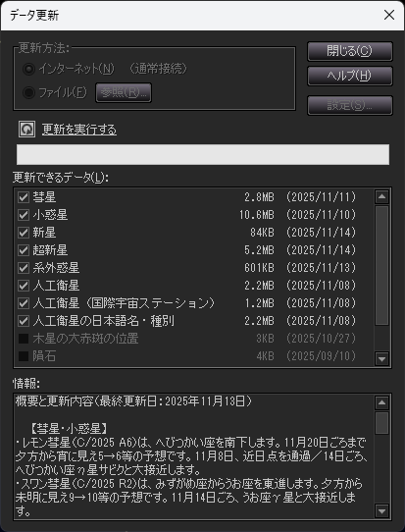Click 情報 panel scroll down arrow
This screenshot has width=405, height=532.
pyautogui.click(x=382, y=510)
